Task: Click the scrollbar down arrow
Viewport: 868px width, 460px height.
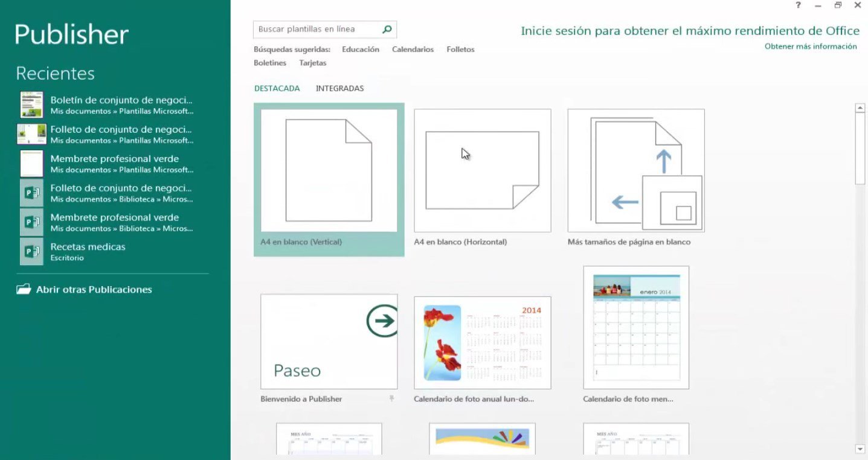Action: (860, 449)
